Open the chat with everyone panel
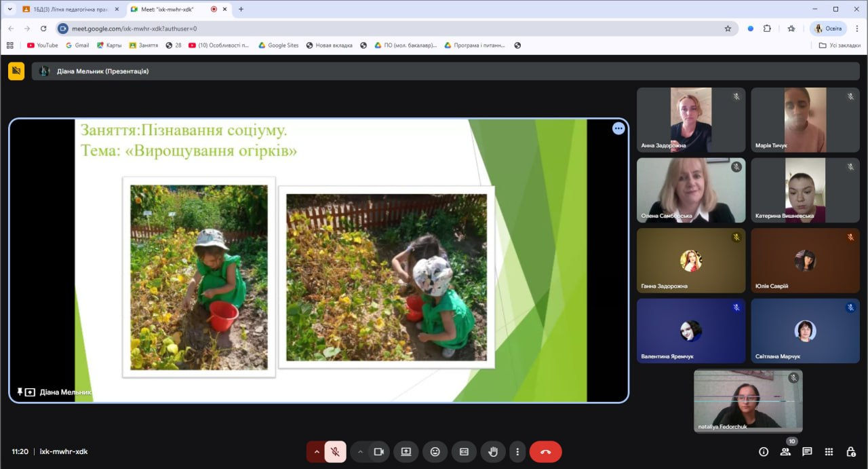The image size is (868, 469). click(807, 451)
